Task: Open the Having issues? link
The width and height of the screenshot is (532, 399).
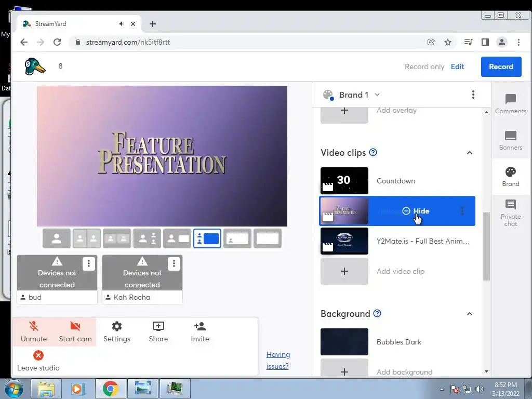Action: pos(278,361)
